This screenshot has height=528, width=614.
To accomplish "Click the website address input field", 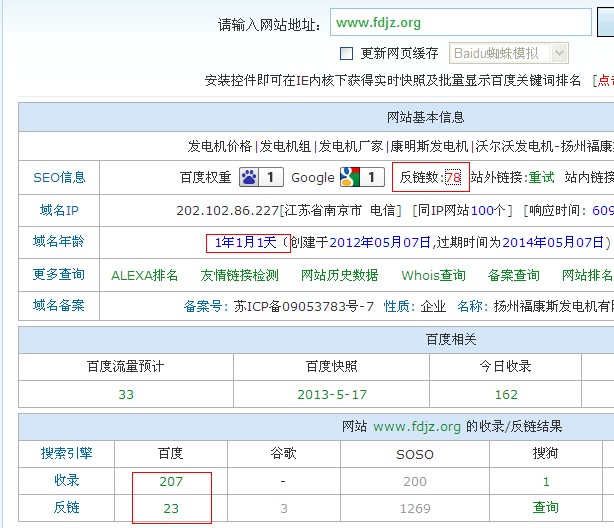I will tap(460, 22).
